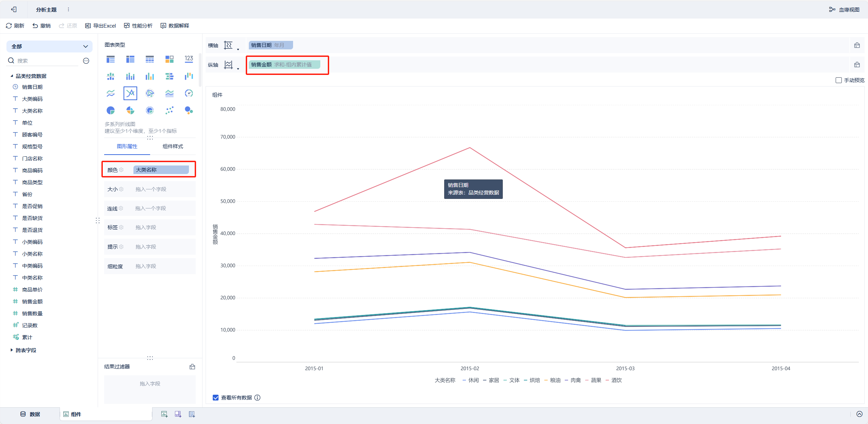The image size is (868, 424).
Task: Collapse the 品类经营数据 tree node
Action: (x=12, y=76)
